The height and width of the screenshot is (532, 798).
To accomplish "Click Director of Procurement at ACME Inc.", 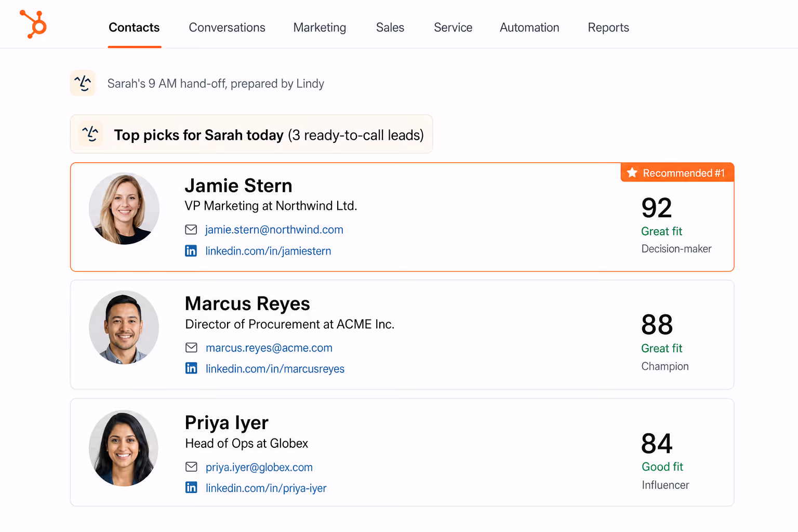I will [x=290, y=324].
